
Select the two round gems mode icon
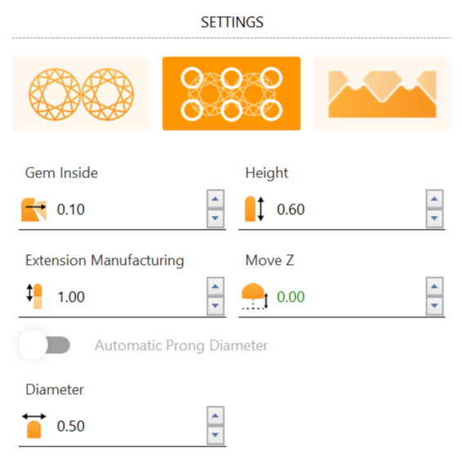point(81,93)
